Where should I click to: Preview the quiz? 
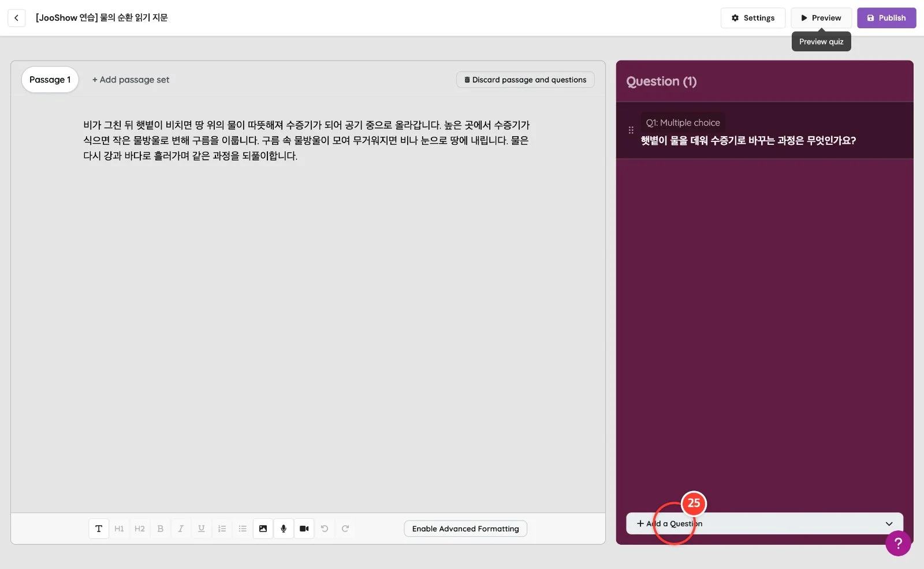[x=821, y=18]
